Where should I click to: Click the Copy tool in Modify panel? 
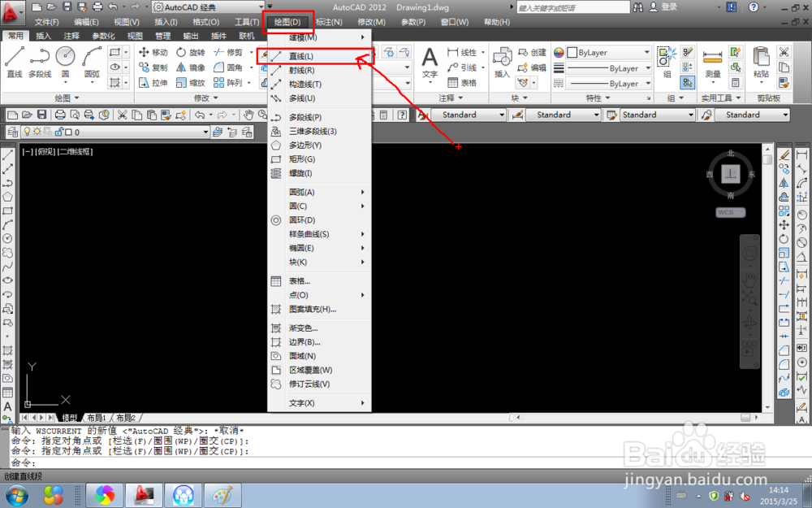153,67
